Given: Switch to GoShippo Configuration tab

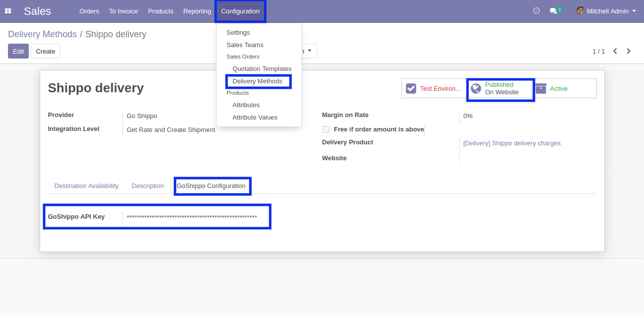Looking at the screenshot, I should click(211, 186).
